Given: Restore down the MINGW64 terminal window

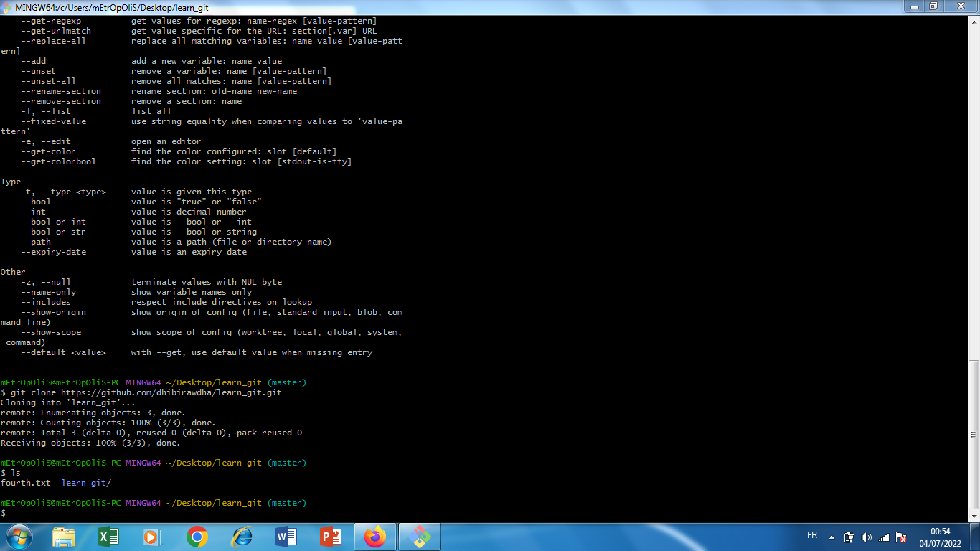Looking at the screenshot, I should tap(933, 6).
